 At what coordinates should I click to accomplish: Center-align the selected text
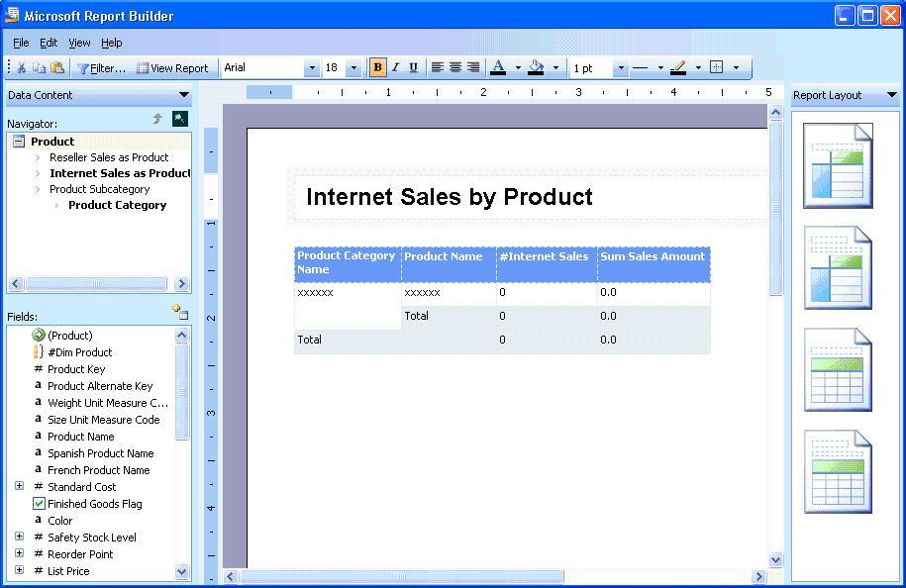[455, 68]
